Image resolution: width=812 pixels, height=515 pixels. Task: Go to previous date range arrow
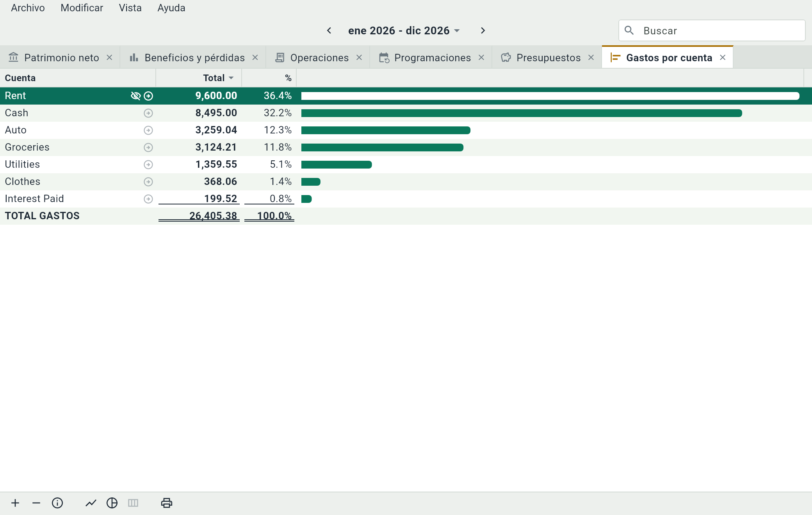[329, 30]
